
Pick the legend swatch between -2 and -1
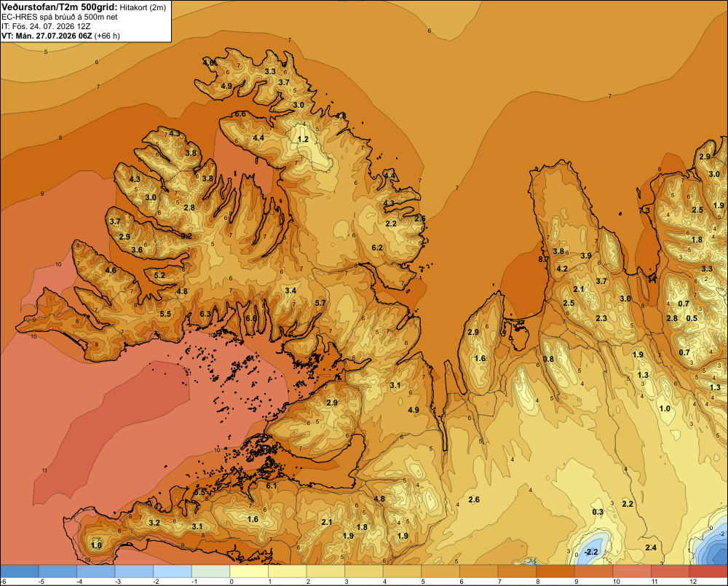[x=173, y=571]
